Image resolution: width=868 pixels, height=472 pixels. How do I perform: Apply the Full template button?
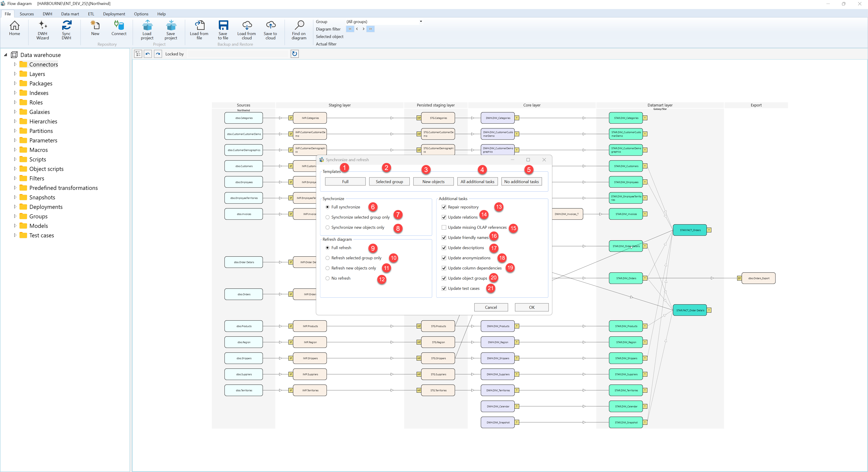point(345,182)
